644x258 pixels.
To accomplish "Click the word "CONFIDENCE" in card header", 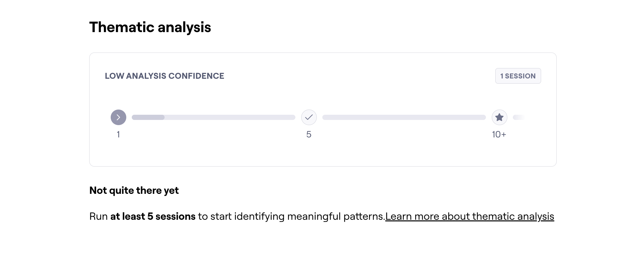I will pyautogui.click(x=196, y=76).
